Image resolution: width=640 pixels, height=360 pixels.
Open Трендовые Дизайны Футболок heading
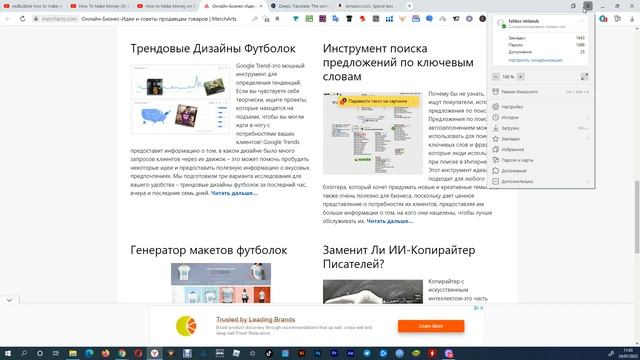213,49
